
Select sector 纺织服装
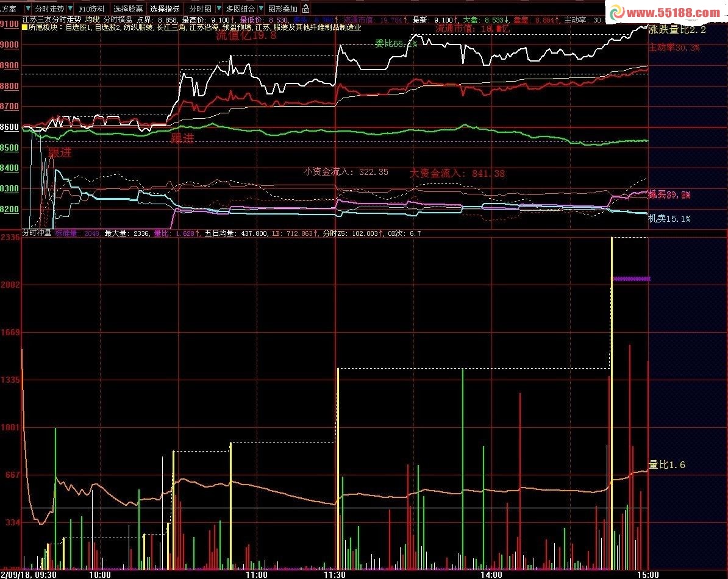[138, 27]
